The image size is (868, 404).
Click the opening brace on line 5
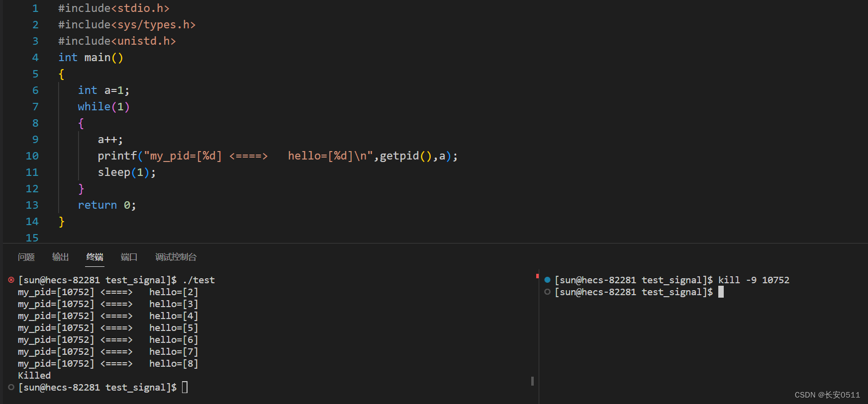pyautogui.click(x=61, y=74)
